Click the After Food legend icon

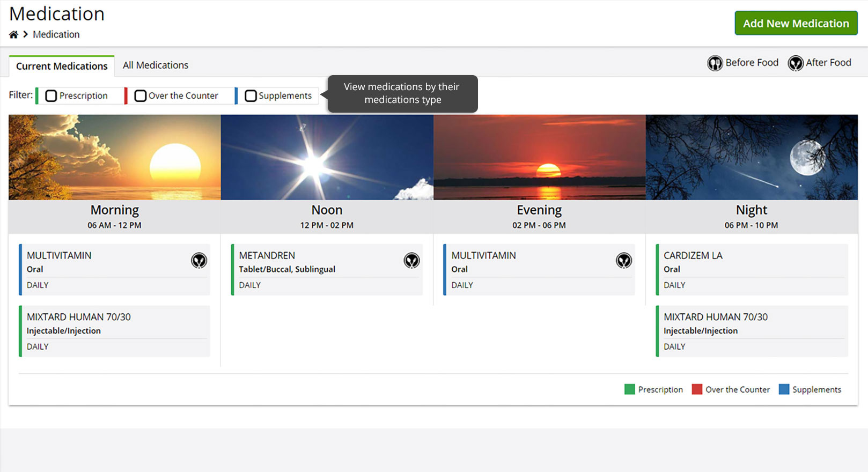tap(796, 63)
